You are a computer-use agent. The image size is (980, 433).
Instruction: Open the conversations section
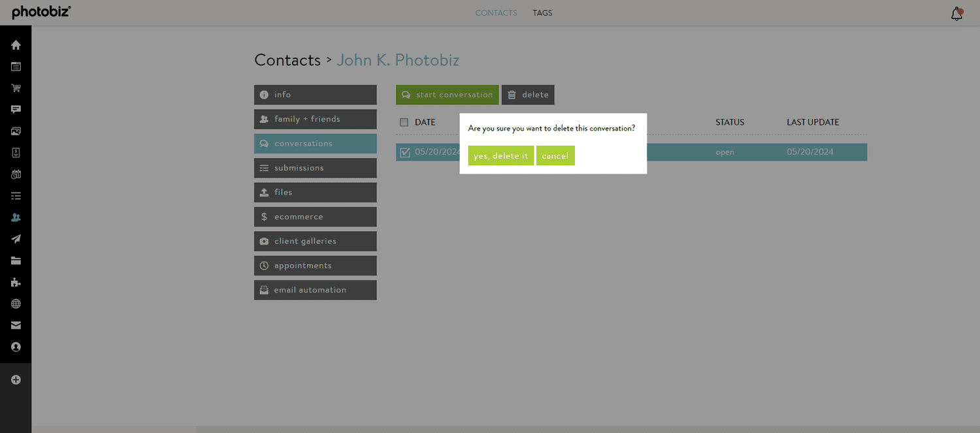[316, 144]
